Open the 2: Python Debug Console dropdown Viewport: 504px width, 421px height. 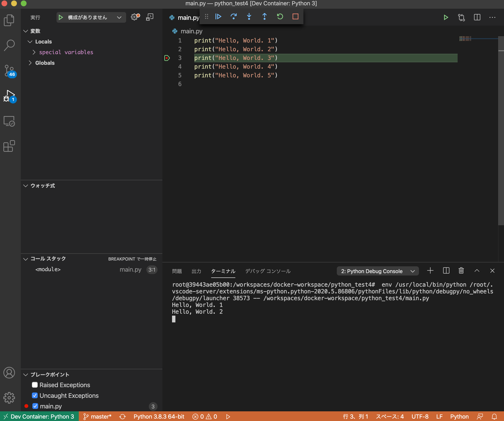click(x=377, y=271)
